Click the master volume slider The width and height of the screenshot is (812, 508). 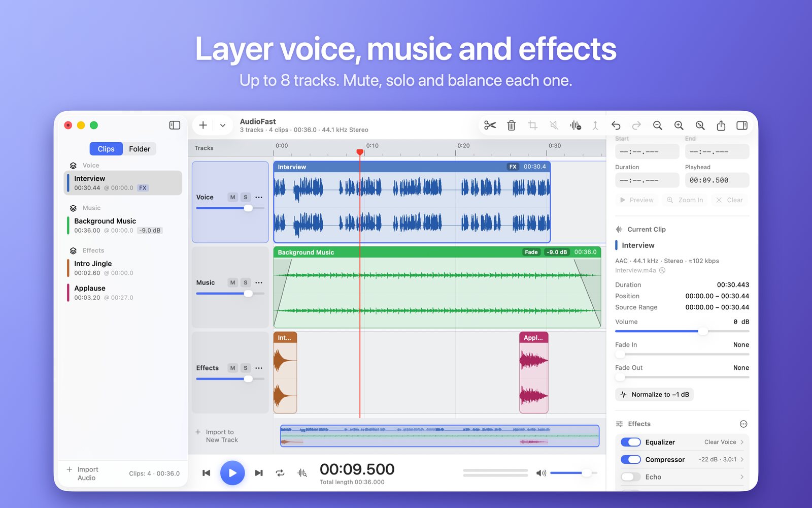[x=573, y=473]
